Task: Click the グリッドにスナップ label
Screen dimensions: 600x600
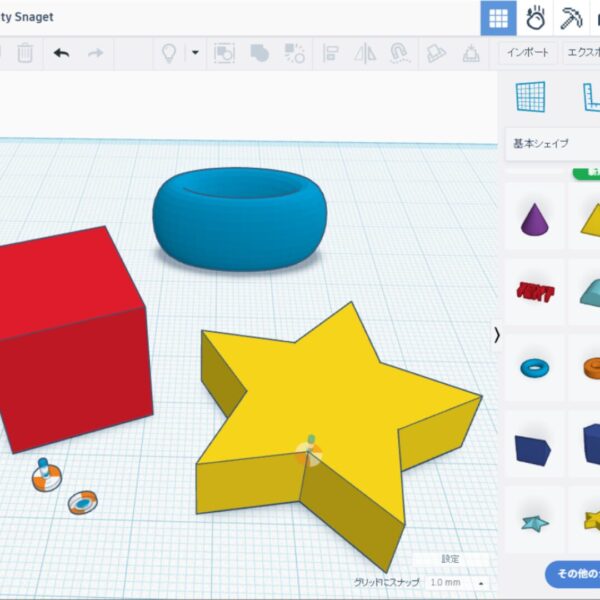Action: (386, 582)
